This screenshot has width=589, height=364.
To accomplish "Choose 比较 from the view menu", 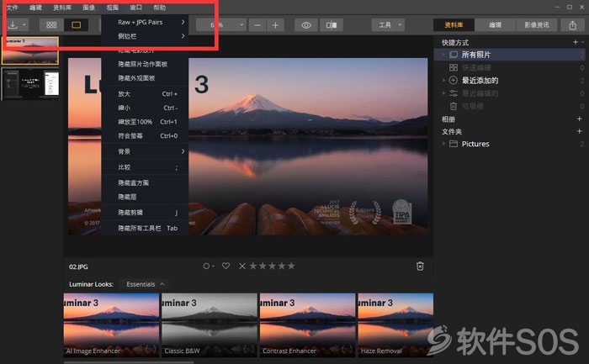I will [145, 167].
